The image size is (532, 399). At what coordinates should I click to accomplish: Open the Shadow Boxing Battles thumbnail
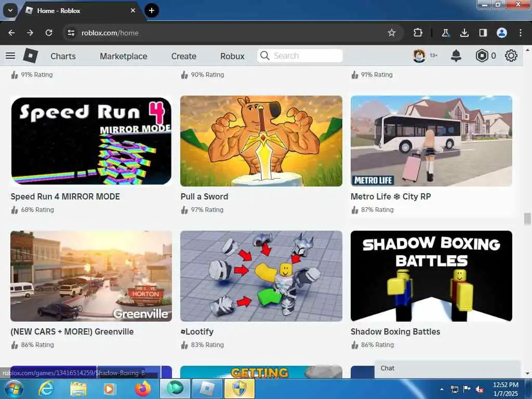pos(431,276)
